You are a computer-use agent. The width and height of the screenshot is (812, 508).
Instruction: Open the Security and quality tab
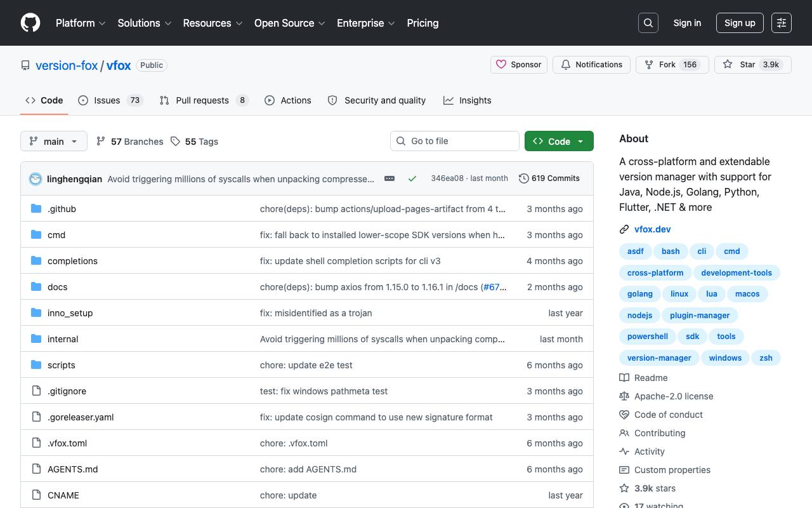(x=377, y=100)
